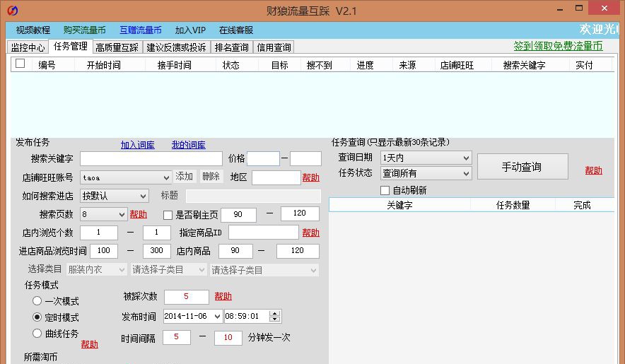This screenshot has height=364, width=625.
Task: Focus first 店内浏览个数 field
Action: click(99, 233)
